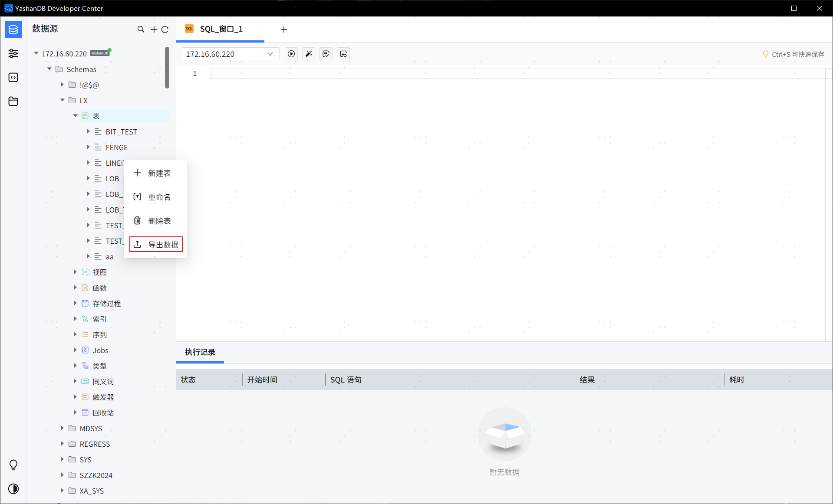Run the SQL with play button
This screenshot has height=504, width=833.
[291, 54]
